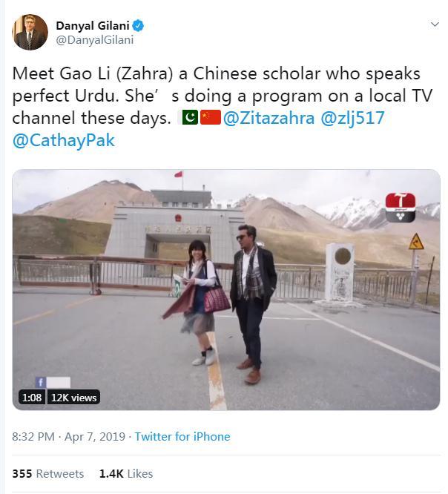Expand the tweet options chevron

point(435,24)
